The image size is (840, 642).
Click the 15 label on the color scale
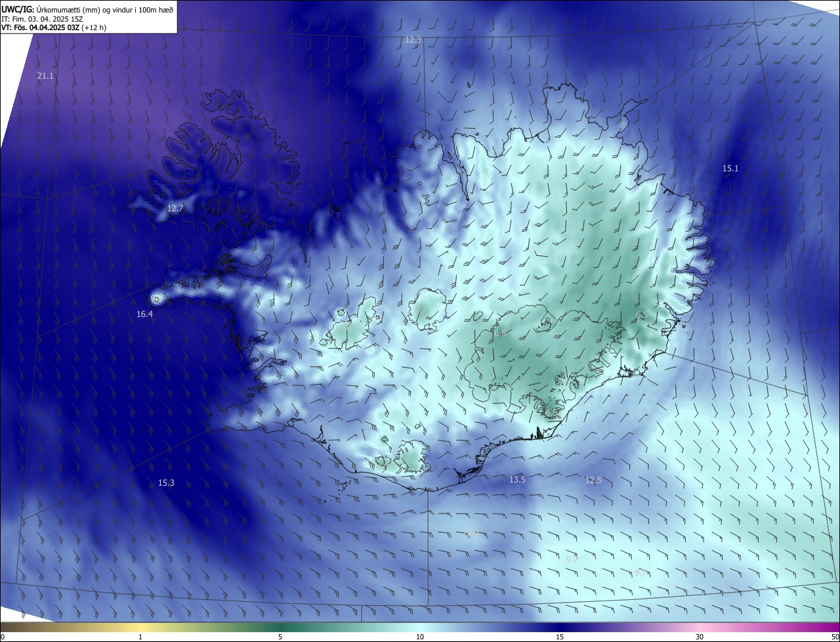[560, 637]
